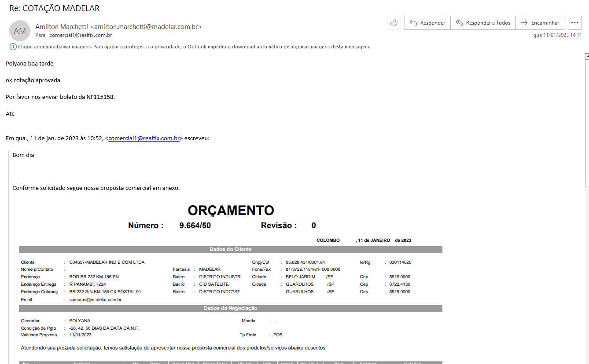Click the vertical scrollbar thumb

click(x=586, y=123)
